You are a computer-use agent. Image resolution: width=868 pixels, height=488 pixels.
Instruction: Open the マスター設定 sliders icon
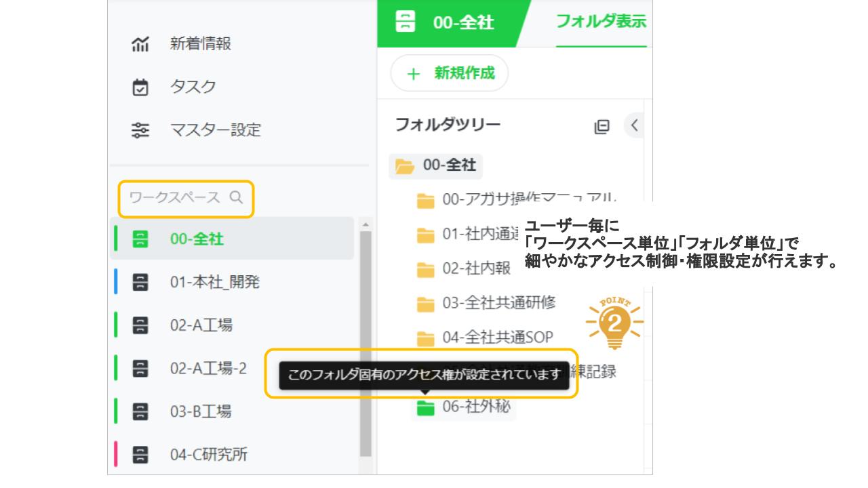(140, 130)
